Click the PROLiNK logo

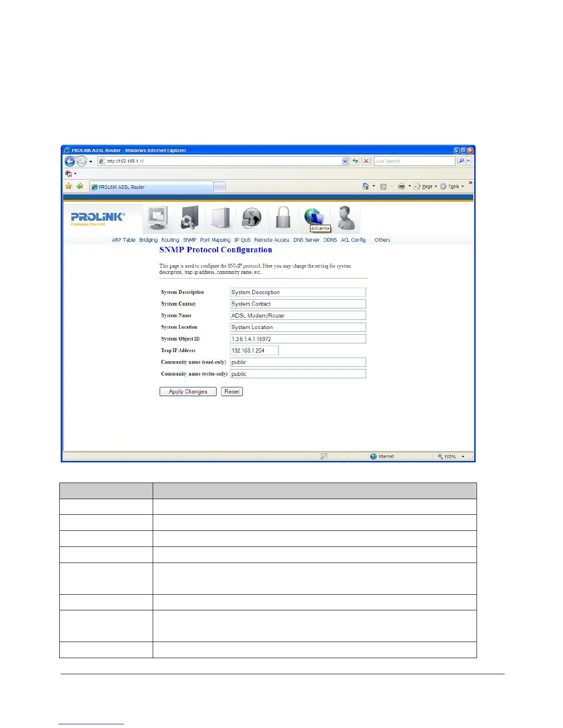98,218
